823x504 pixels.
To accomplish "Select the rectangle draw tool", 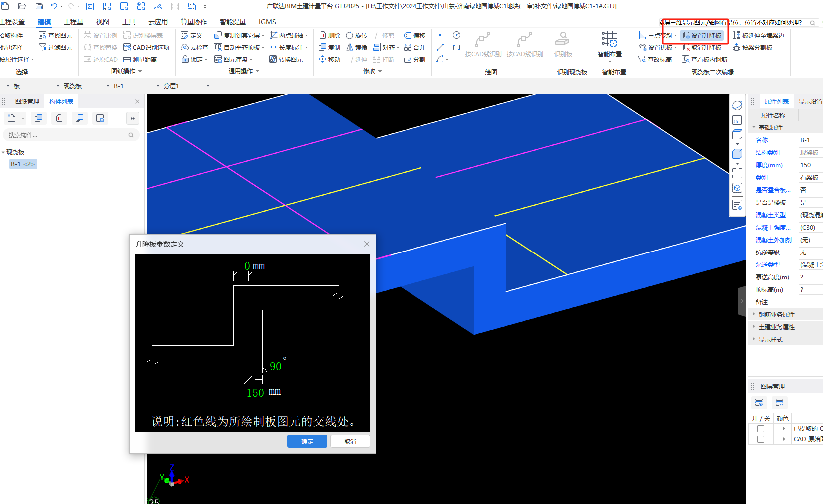I will pyautogui.click(x=456, y=47).
